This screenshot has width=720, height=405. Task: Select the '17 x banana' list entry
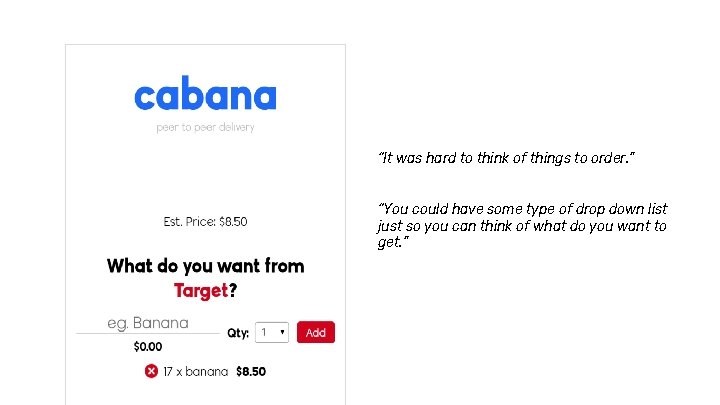point(196,371)
